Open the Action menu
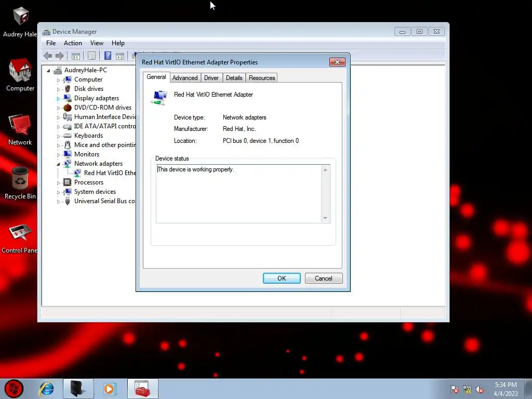 pyautogui.click(x=73, y=43)
